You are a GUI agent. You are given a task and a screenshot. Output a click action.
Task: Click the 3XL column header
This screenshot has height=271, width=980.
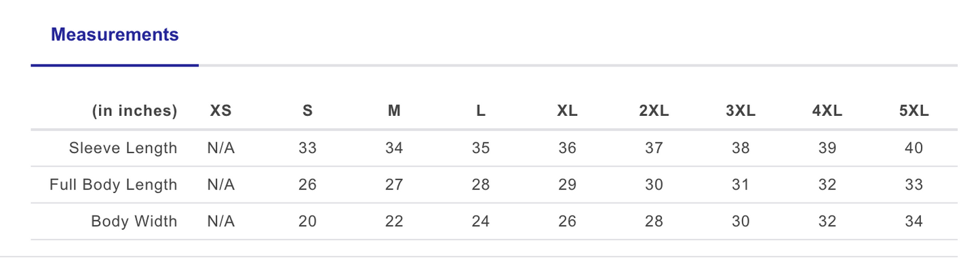[x=741, y=111]
